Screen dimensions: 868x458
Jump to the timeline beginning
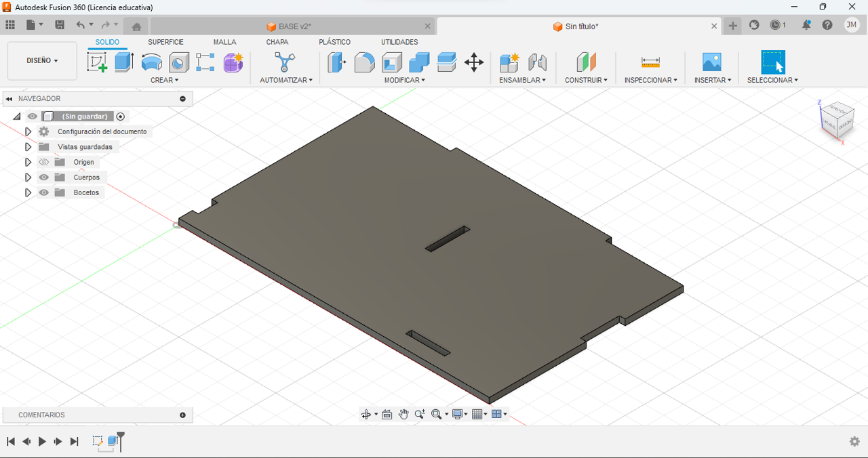pyautogui.click(x=11, y=442)
